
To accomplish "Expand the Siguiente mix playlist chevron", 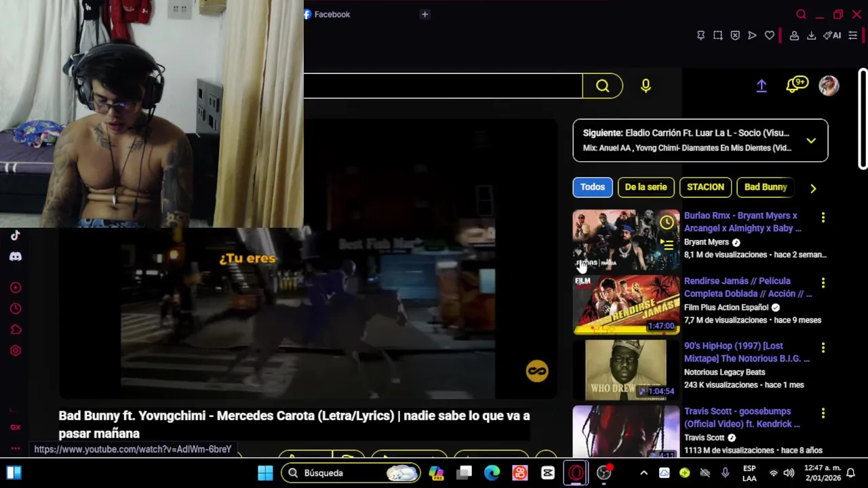I will tap(811, 140).
